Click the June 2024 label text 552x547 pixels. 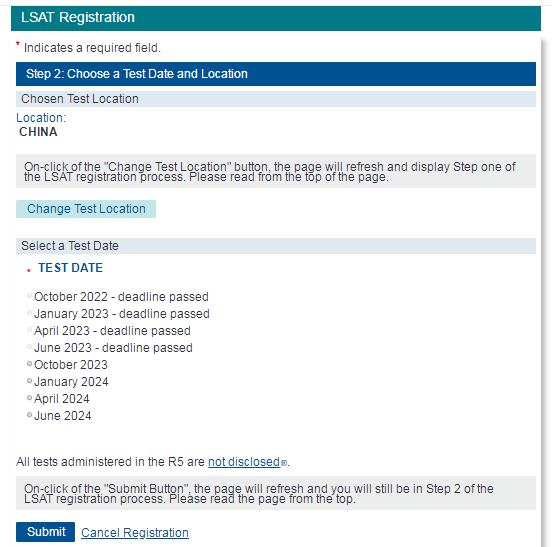tap(63, 416)
